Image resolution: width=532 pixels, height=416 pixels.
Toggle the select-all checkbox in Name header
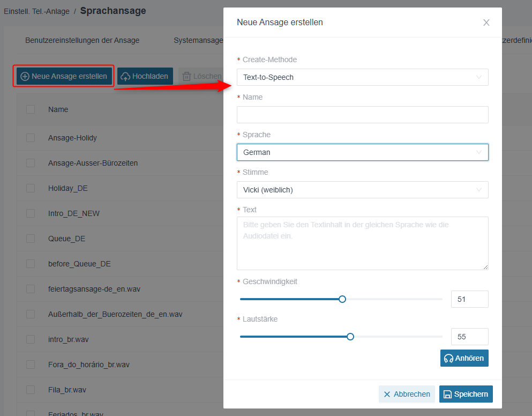[31, 109]
